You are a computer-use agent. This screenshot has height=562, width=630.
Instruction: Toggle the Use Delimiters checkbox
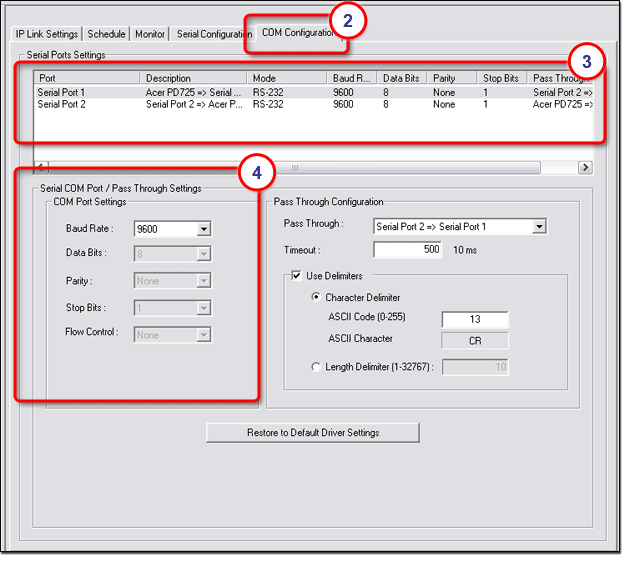click(x=296, y=276)
